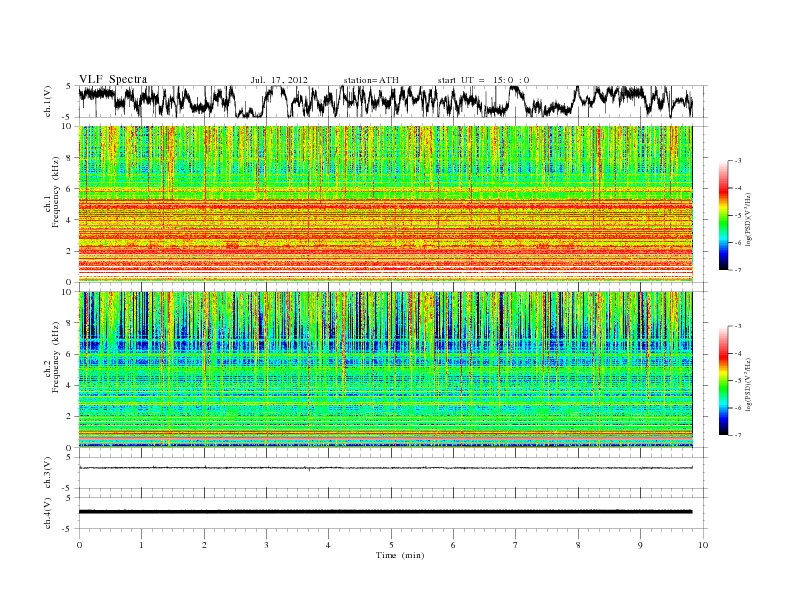Screen dimensions: 792x612
Task: Click the "ch.2 Frequency (kHz)" axis label
Action: (x=52, y=356)
